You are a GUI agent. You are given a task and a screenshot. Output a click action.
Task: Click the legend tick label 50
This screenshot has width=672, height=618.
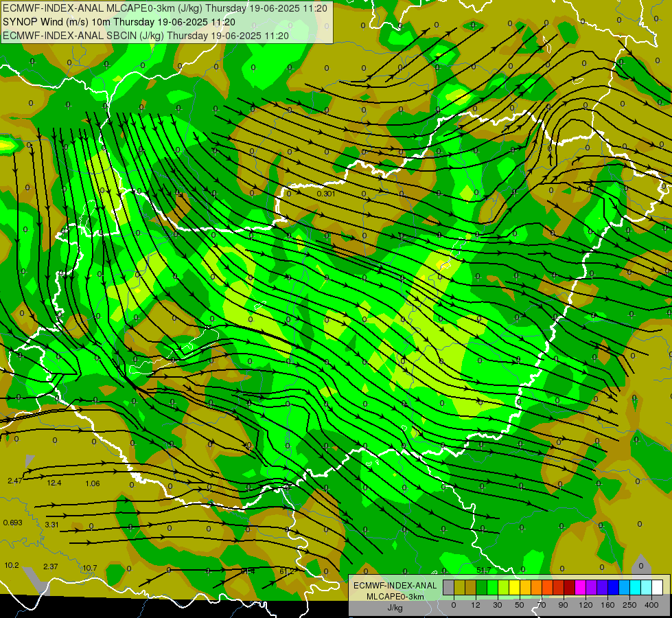(520, 605)
